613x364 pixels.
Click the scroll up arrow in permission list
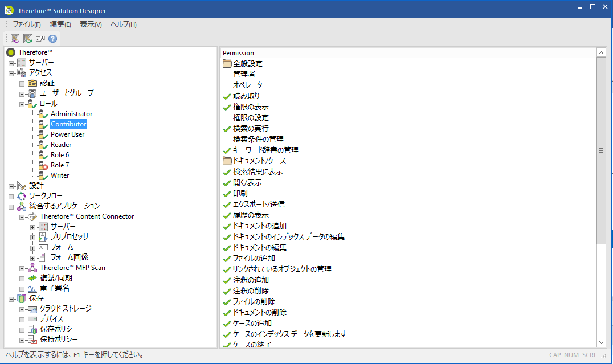coord(601,53)
